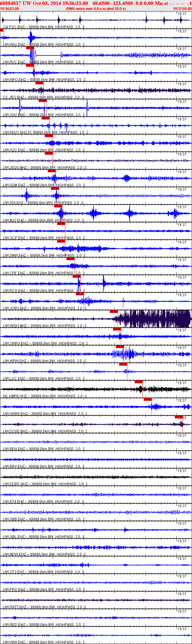Click the red pick flag on RCS trace

(77, 276)
